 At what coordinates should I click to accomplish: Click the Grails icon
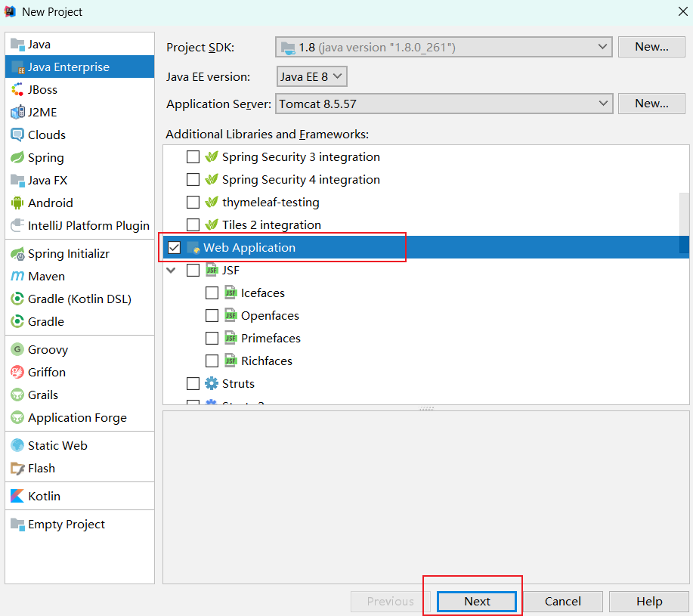click(17, 395)
